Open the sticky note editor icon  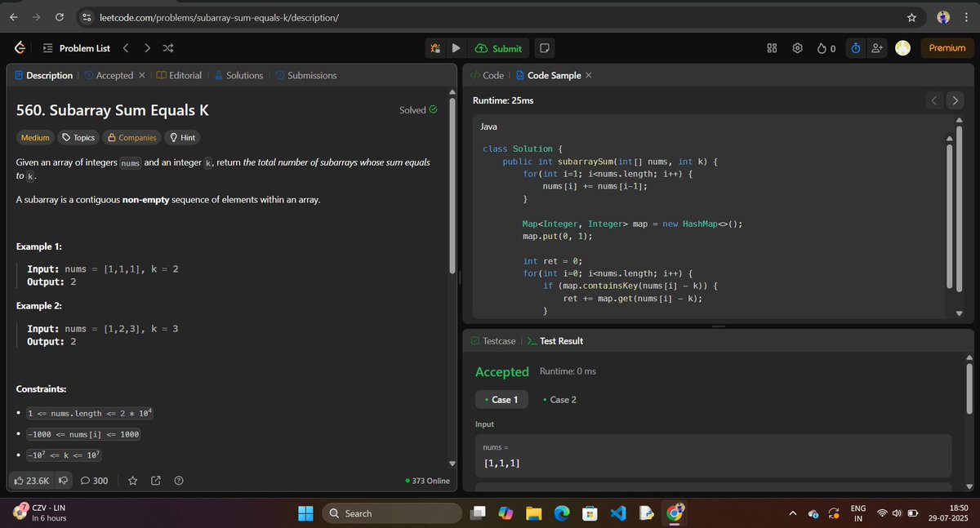(x=544, y=47)
